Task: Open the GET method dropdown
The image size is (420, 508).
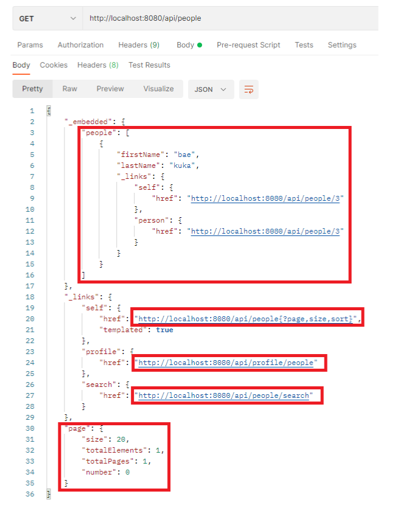Action: pos(47,18)
